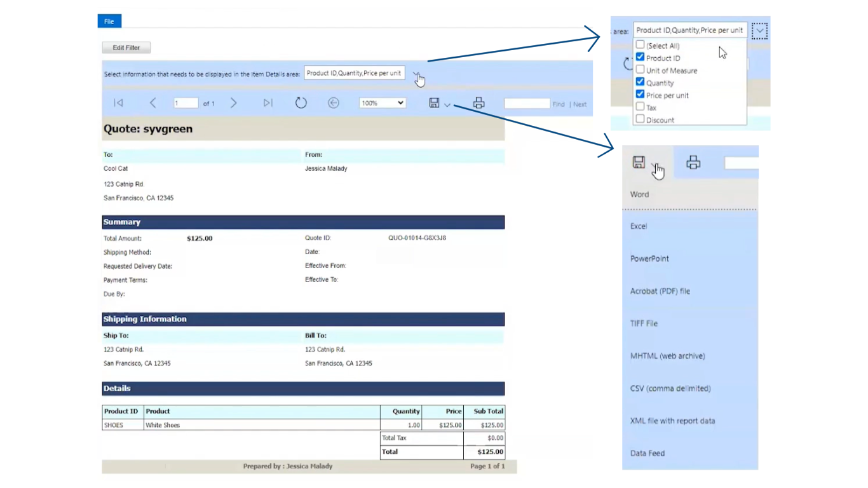The width and height of the screenshot is (868, 488).
Task: Enable the (Select All) checkbox
Action: (640, 45)
